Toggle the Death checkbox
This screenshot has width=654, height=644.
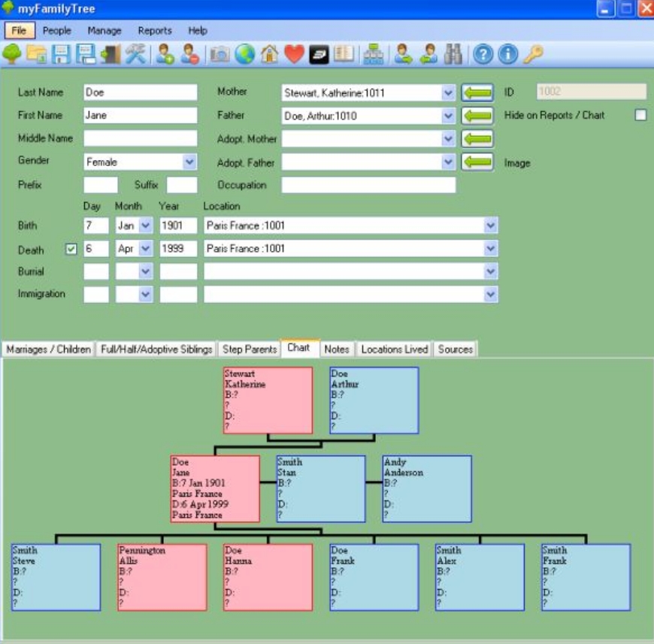tap(71, 249)
